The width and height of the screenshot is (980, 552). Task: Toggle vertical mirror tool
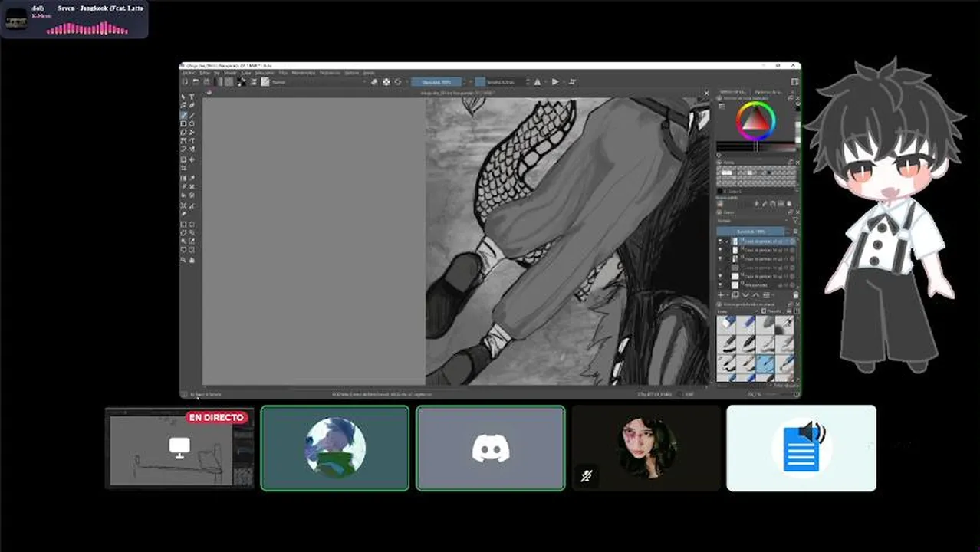click(555, 82)
